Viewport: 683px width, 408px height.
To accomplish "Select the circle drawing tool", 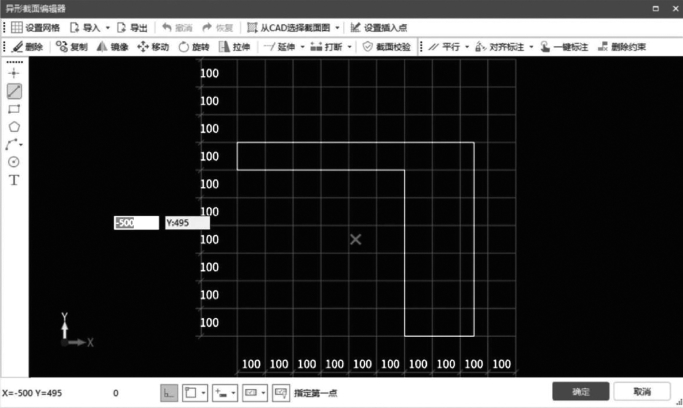I will 14,162.
